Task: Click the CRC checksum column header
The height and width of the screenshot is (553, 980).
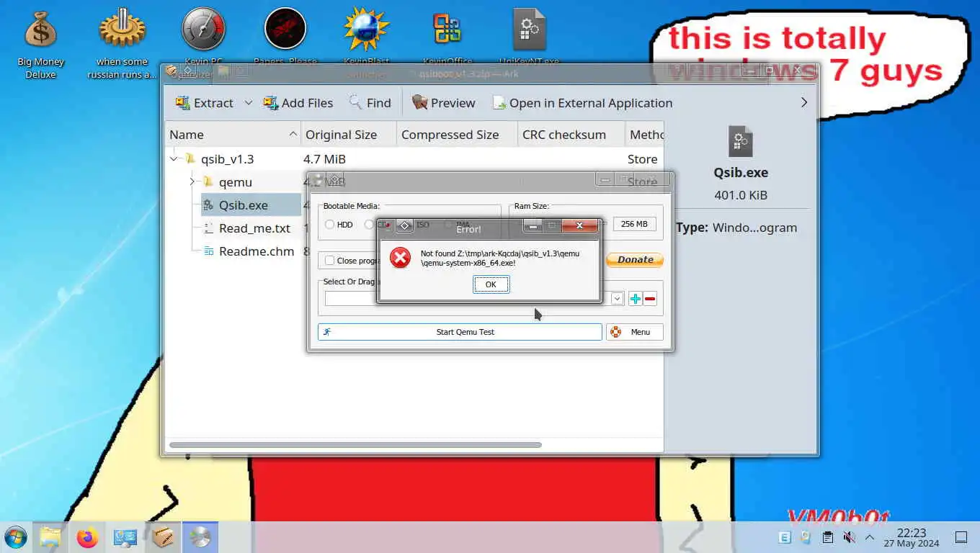Action: pyautogui.click(x=571, y=135)
